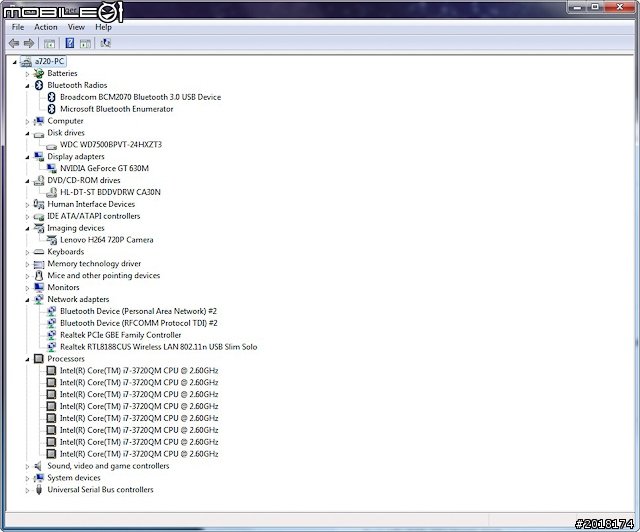Click the Help toolbar icon
Screen dimensions: 640x532
click(70, 43)
